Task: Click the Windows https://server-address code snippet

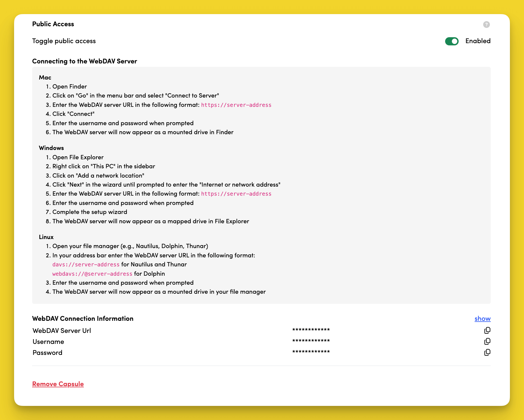Action: 236,194
